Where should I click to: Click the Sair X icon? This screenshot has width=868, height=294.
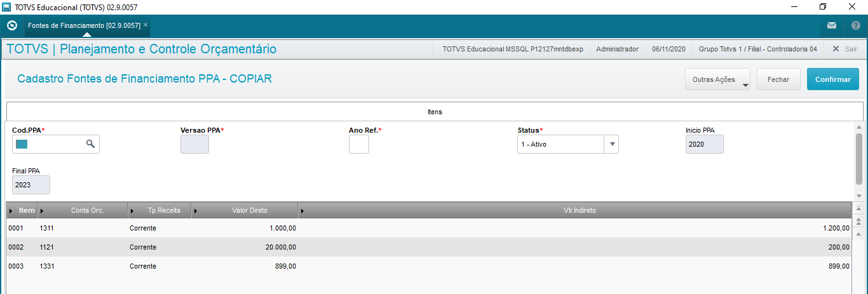tap(836, 49)
